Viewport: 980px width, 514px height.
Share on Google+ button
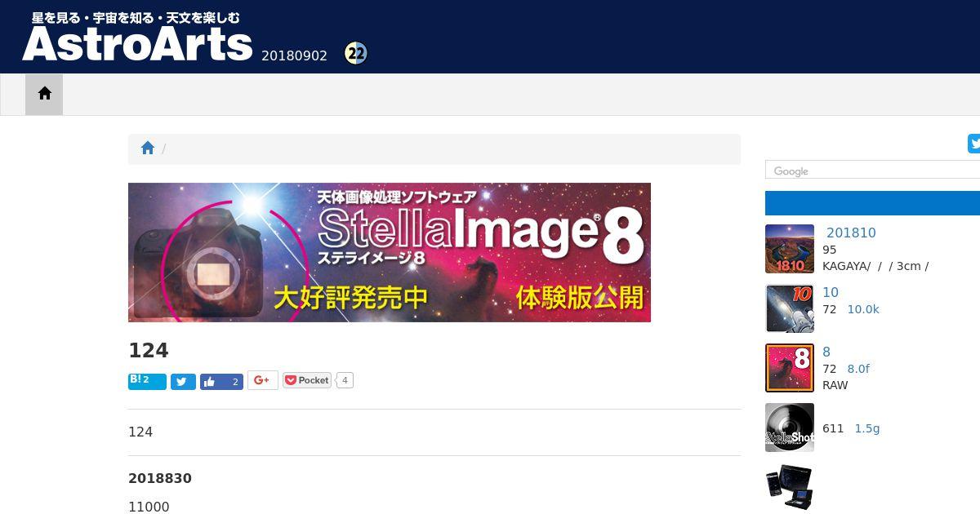click(x=263, y=380)
